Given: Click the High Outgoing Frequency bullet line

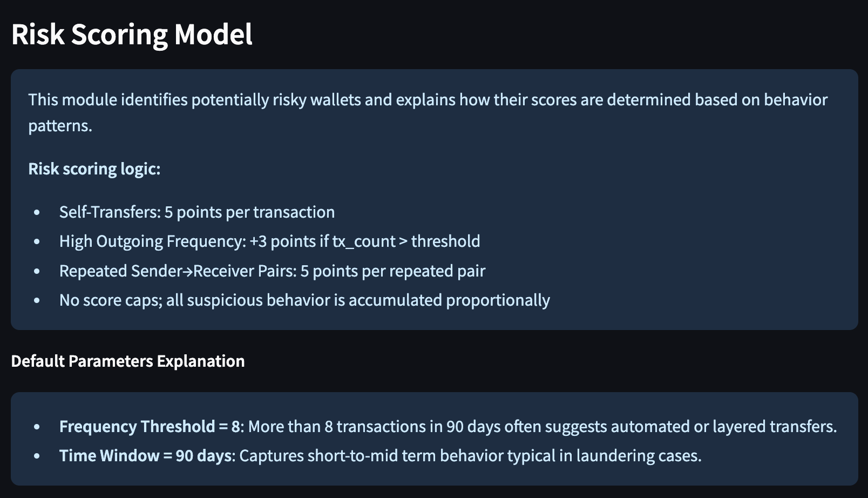Looking at the screenshot, I should pyautogui.click(x=270, y=241).
